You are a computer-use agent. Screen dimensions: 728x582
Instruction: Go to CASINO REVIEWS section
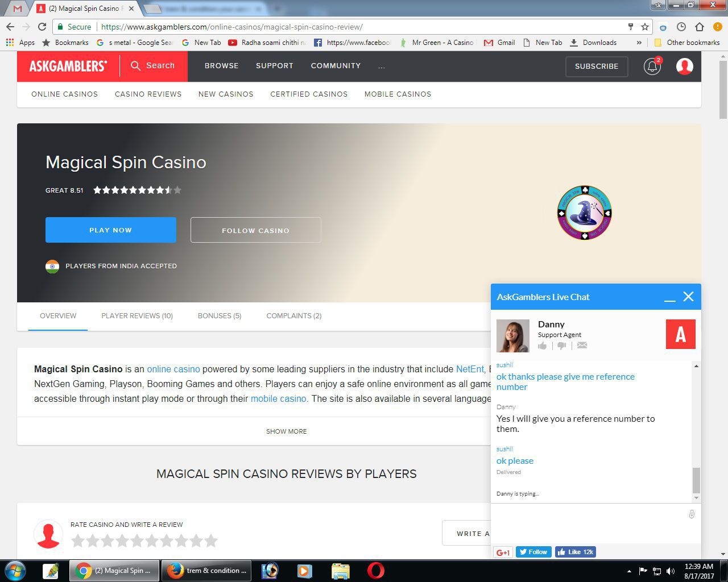pyautogui.click(x=148, y=94)
